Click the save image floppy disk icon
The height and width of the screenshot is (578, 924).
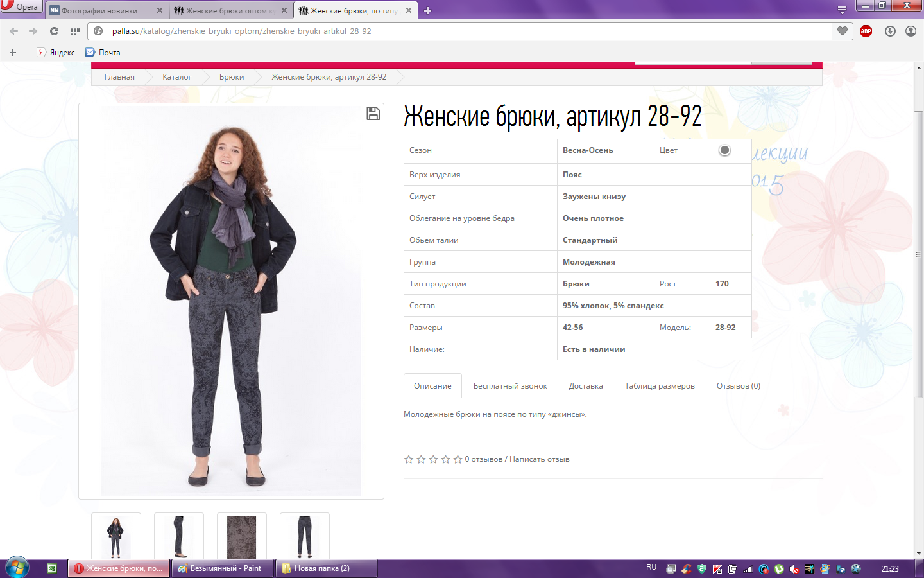[373, 114]
